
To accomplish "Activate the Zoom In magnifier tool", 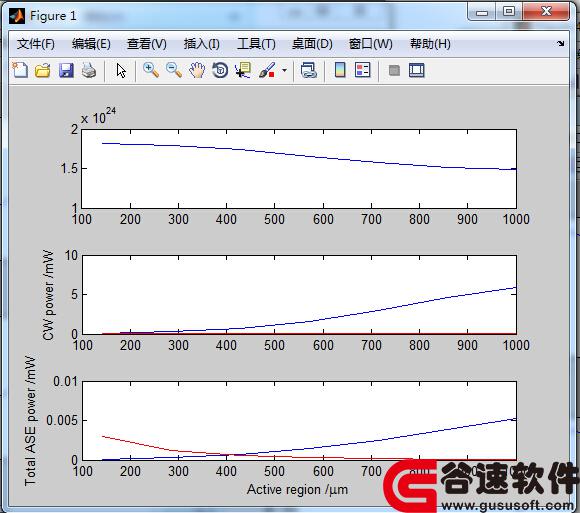I will [151, 70].
